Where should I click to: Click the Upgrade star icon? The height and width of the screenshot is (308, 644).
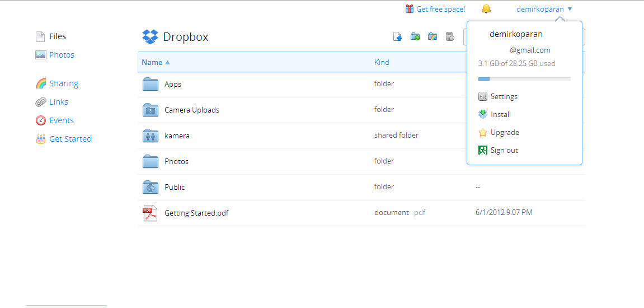483,132
